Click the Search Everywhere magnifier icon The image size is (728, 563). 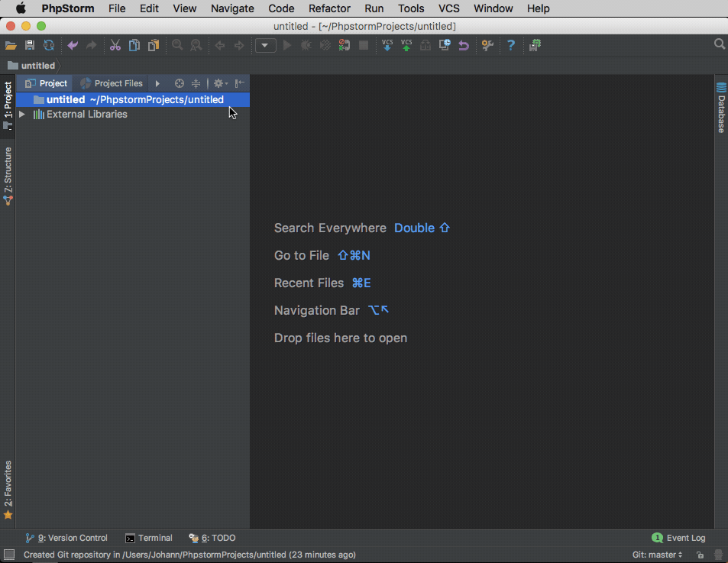719,45
